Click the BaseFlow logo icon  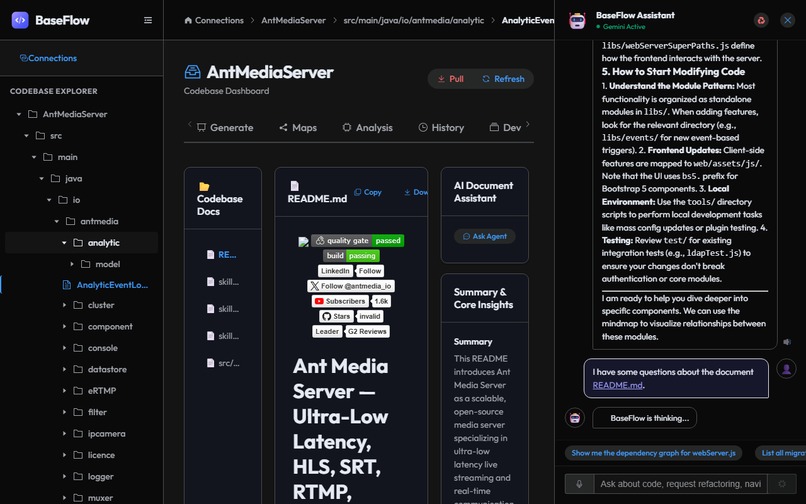click(x=20, y=20)
